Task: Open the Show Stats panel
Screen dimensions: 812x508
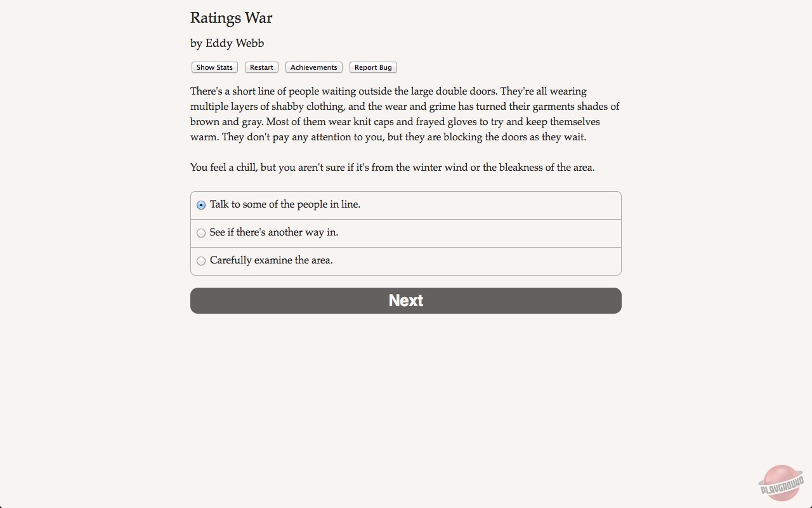Action: point(214,67)
